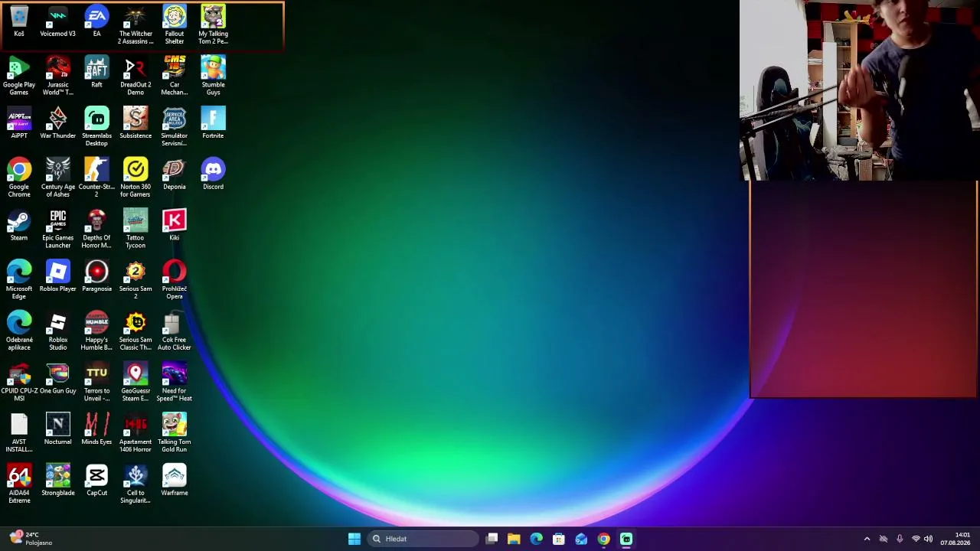This screenshot has width=980, height=551.
Task: Select the Simulátor Servisní desktop shortcut
Action: (175, 127)
